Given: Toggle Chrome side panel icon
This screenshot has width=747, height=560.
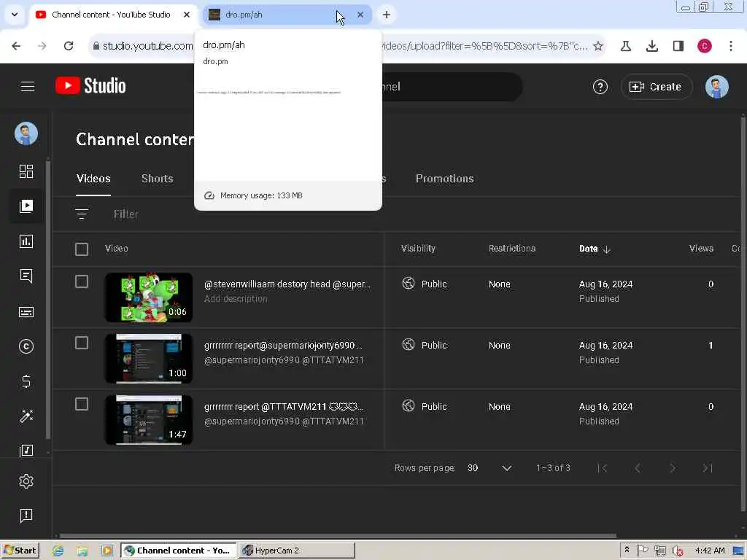Looking at the screenshot, I should pos(678,46).
